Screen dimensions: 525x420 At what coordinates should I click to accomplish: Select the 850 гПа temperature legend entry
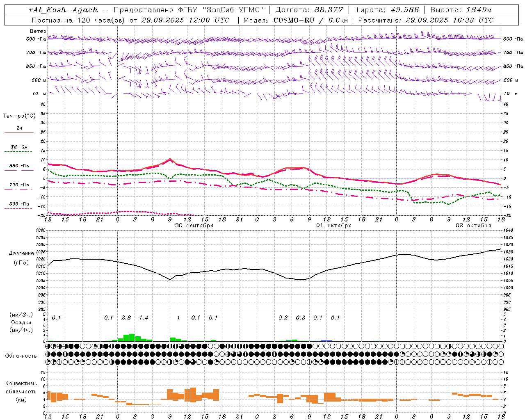[19, 166]
